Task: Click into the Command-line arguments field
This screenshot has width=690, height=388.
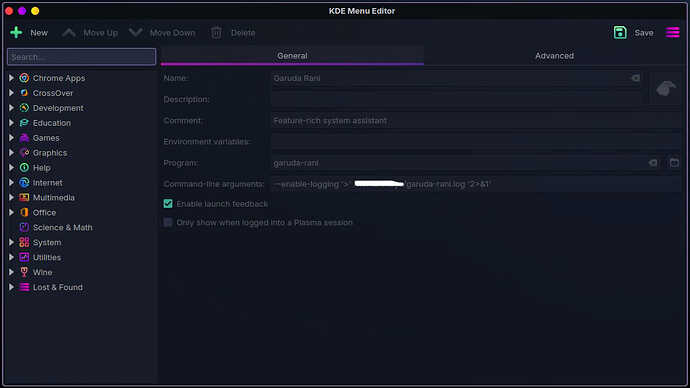Action: pos(476,184)
